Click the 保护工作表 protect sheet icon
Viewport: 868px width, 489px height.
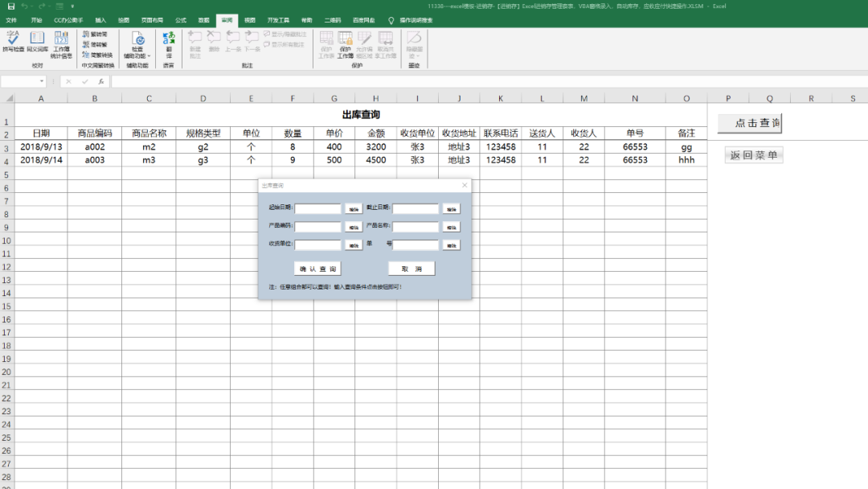(x=326, y=45)
